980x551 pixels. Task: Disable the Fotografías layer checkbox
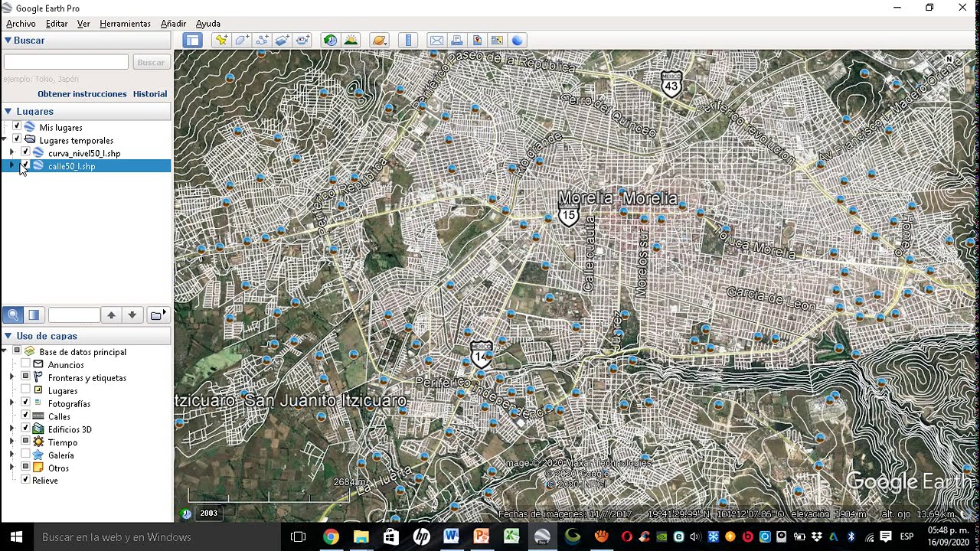pyautogui.click(x=25, y=403)
